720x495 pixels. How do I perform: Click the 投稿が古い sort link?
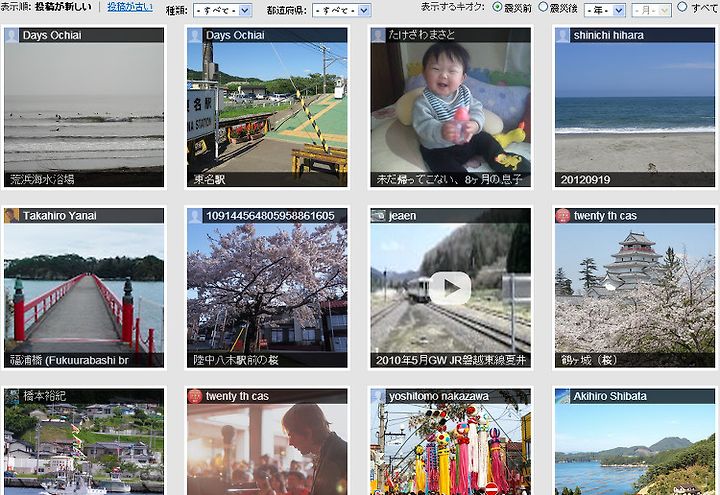130,7
